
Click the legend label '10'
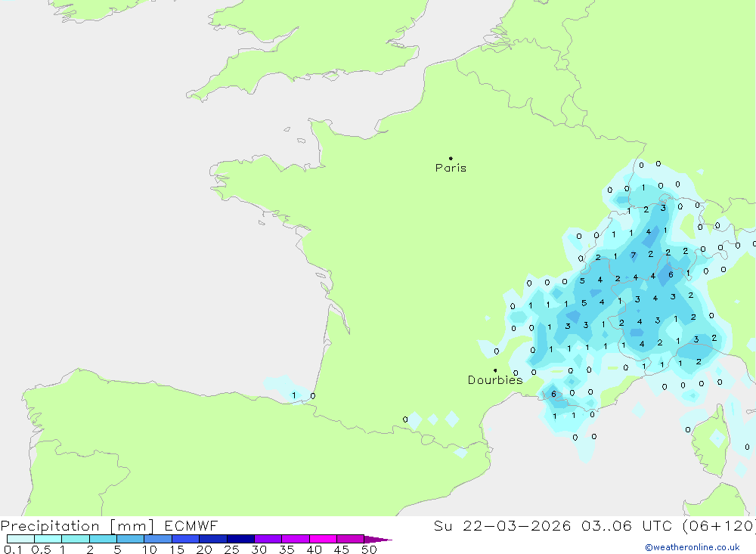(x=150, y=549)
